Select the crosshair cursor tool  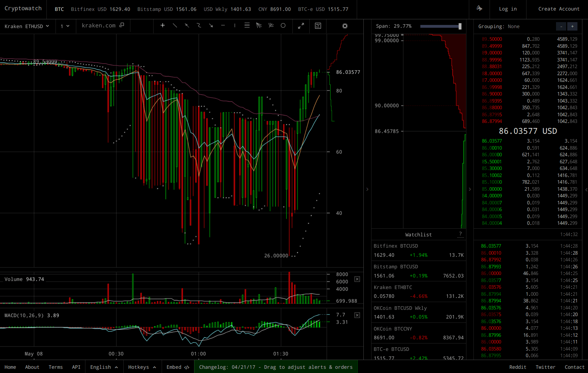pos(162,26)
